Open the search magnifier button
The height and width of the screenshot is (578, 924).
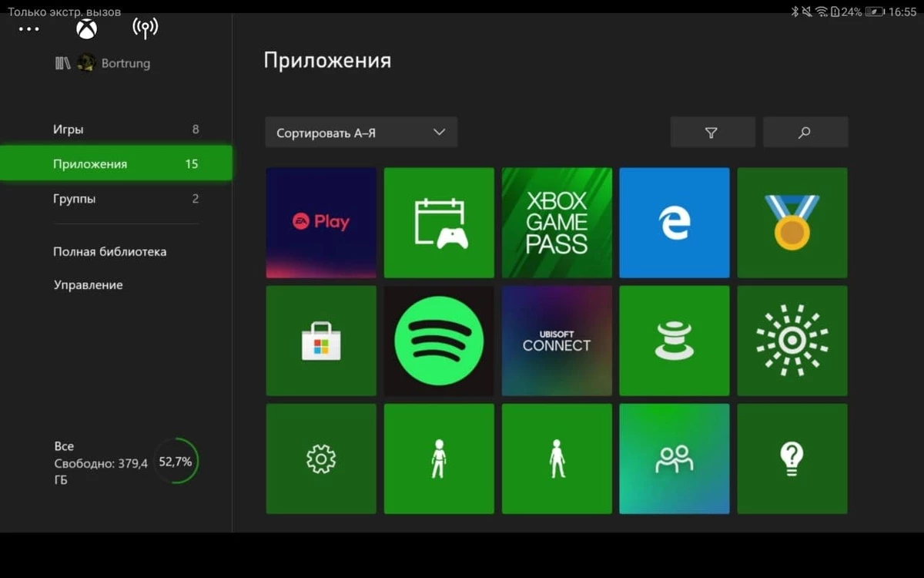[x=805, y=133]
